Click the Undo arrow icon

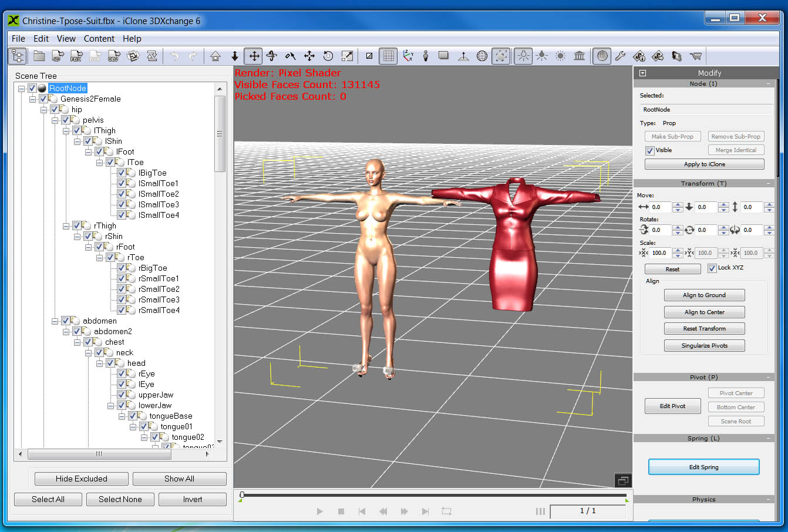[x=174, y=56]
